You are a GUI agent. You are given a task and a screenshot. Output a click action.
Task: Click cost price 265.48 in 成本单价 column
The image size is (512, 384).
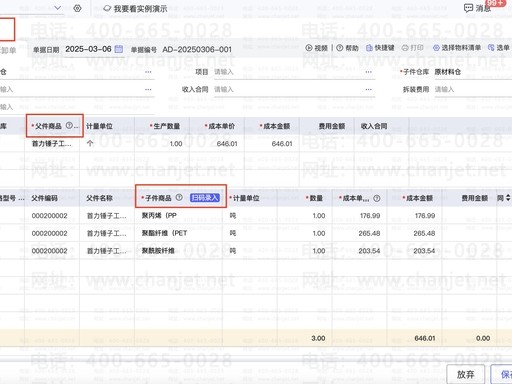(x=369, y=233)
